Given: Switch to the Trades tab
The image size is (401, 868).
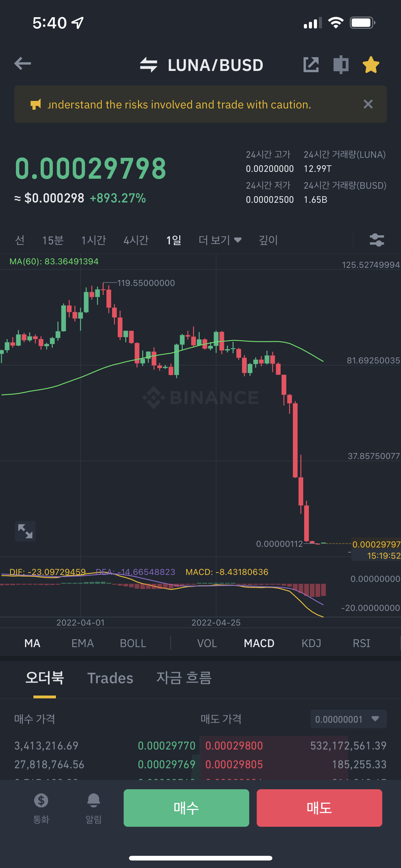Looking at the screenshot, I should point(110,678).
